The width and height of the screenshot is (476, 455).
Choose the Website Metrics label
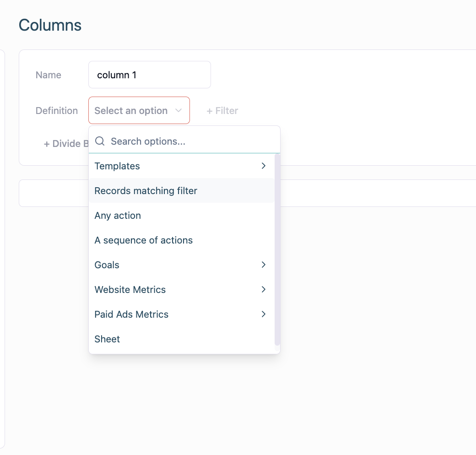(x=130, y=290)
